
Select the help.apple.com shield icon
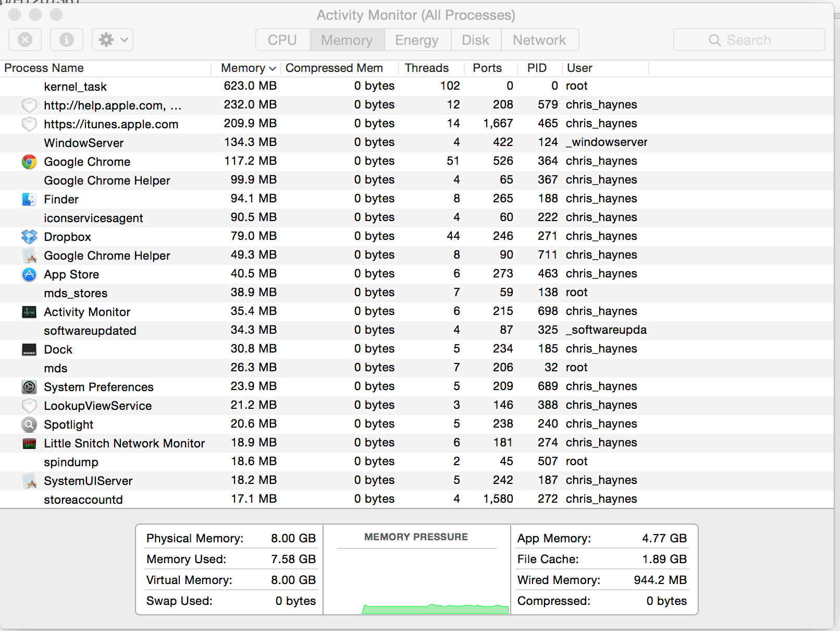(x=29, y=105)
